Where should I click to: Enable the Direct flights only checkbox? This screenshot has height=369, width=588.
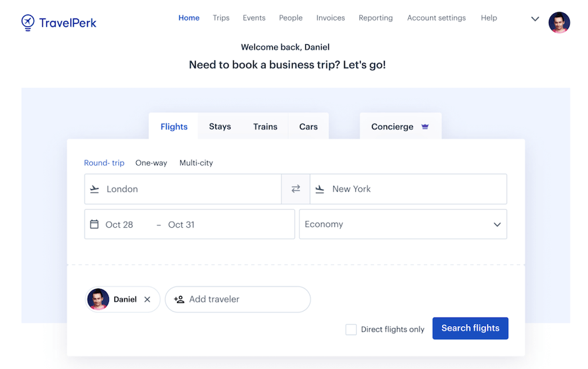pyautogui.click(x=351, y=329)
